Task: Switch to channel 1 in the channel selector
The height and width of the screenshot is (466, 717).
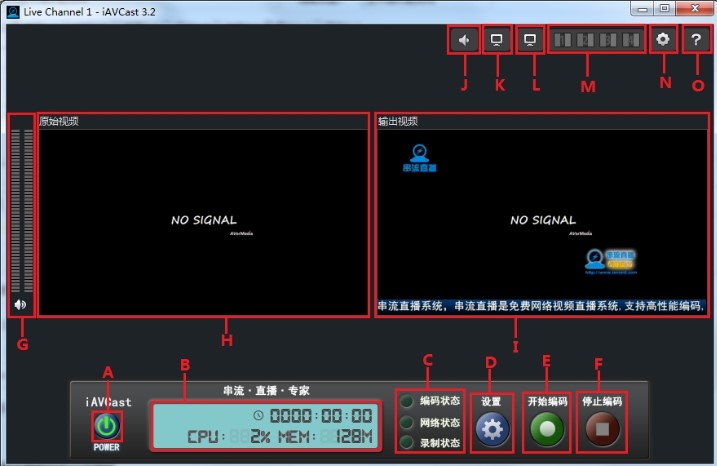Action: click(x=562, y=40)
